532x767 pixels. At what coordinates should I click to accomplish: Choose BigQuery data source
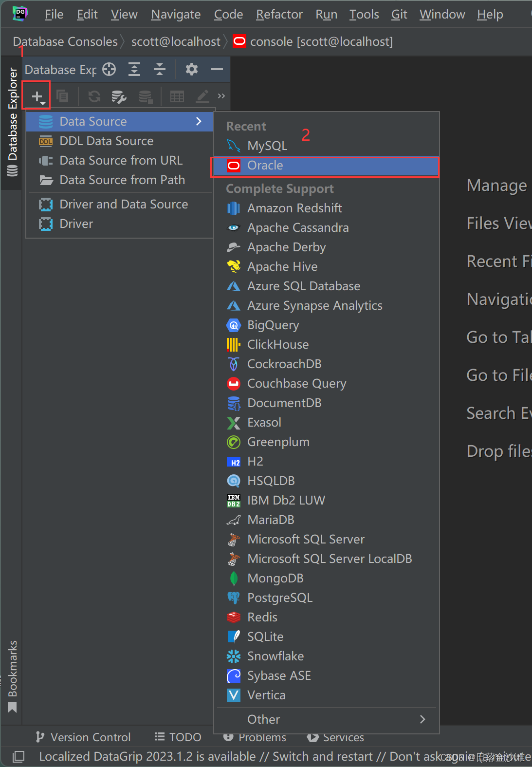(x=327, y=325)
